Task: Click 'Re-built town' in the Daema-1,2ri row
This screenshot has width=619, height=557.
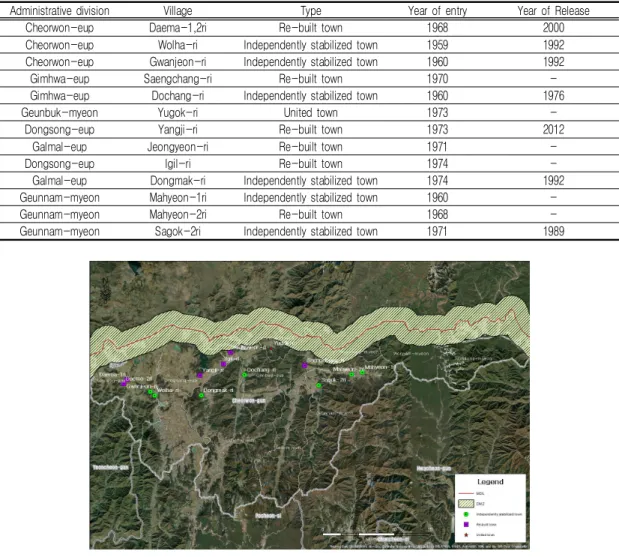Action: [x=311, y=28]
